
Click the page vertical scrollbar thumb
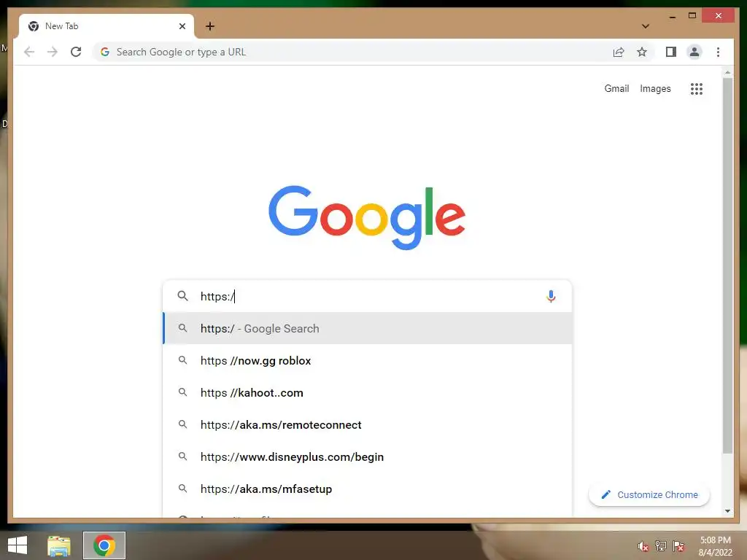pyautogui.click(x=727, y=265)
